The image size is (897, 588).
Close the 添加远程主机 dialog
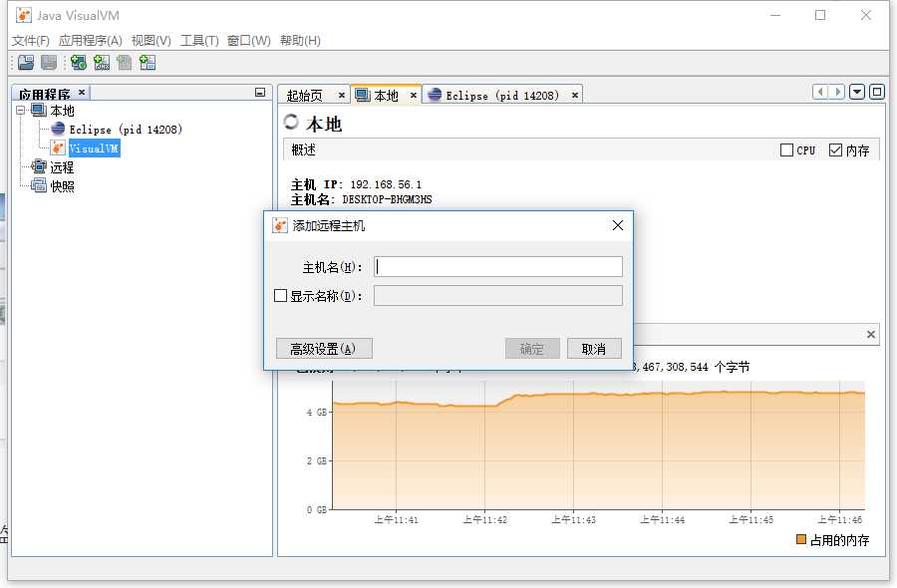(x=618, y=225)
